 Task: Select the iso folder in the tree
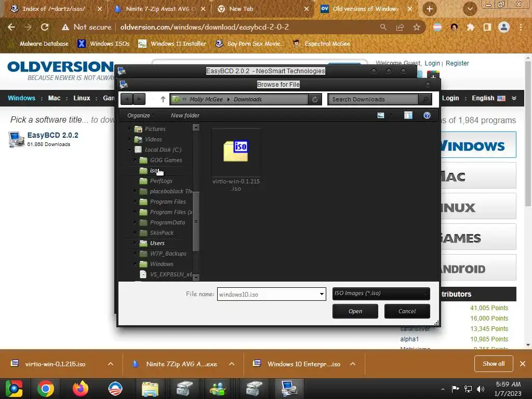(x=154, y=170)
